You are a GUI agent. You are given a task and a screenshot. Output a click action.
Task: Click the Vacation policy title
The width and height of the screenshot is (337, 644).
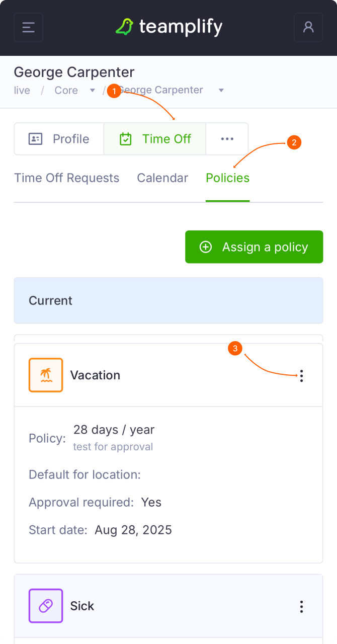pos(95,375)
